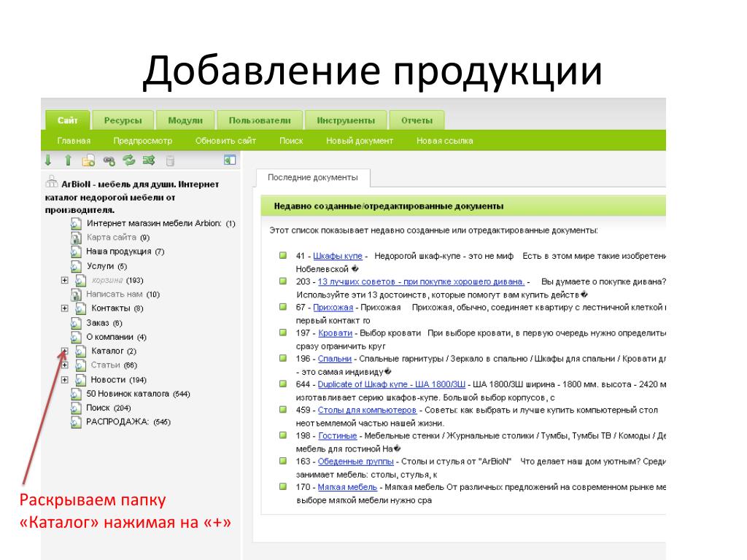The width and height of the screenshot is (747, 560).
Task: Click green status square beside 41 - Шкафы купе
Action: tap(283, 256)
